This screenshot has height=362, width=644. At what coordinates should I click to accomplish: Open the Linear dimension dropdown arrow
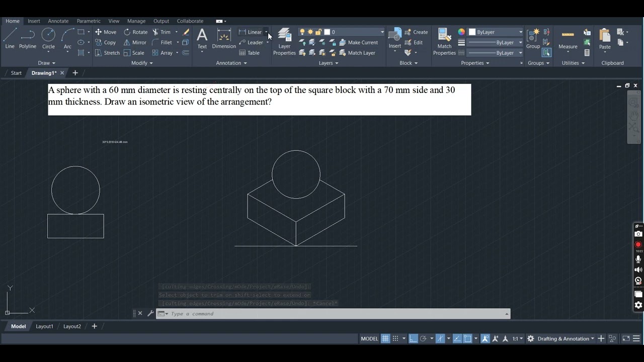click(x=266, y=32)
